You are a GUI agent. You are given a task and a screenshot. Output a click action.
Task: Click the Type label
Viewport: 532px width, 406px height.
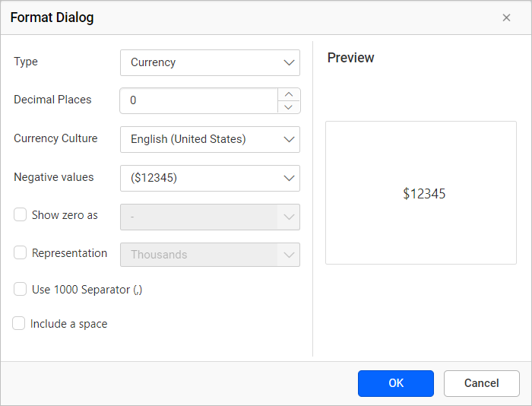[x=26, y=62]
